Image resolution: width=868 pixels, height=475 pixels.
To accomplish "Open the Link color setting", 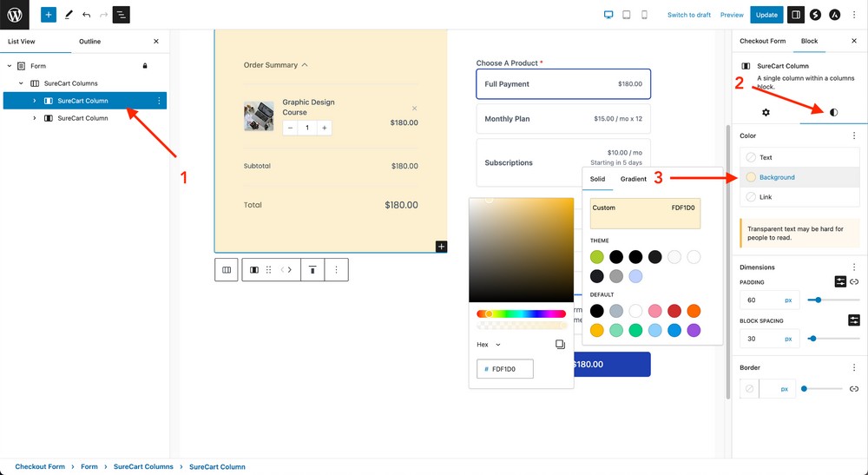I will point(799,197).
